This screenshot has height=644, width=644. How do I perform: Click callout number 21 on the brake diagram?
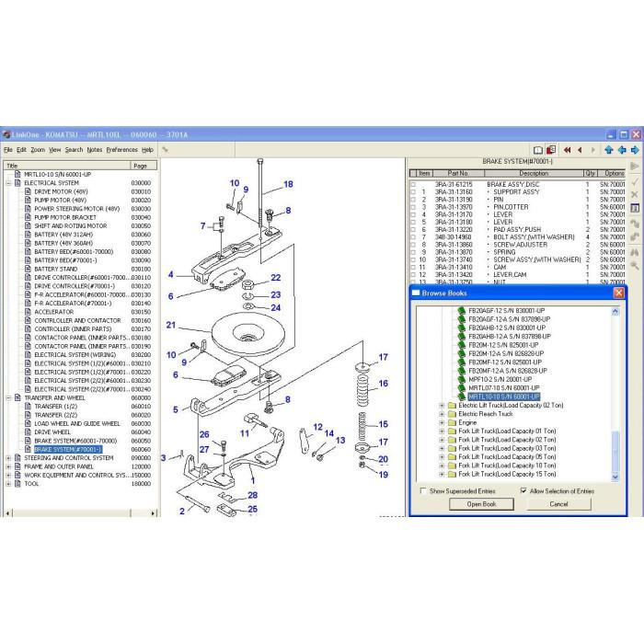(171, 325)
